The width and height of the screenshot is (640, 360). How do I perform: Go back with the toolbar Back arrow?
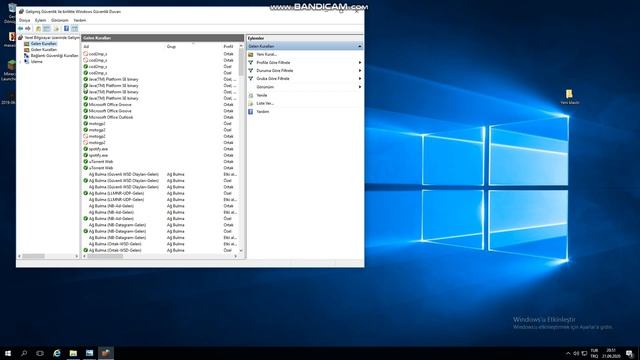[20, 29]
